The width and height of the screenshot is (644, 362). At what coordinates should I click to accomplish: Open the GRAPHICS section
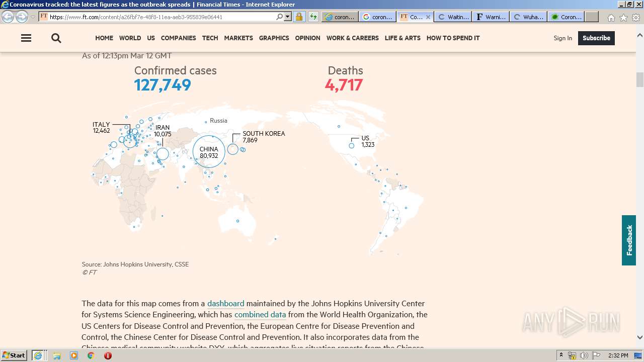pos(274,38)
